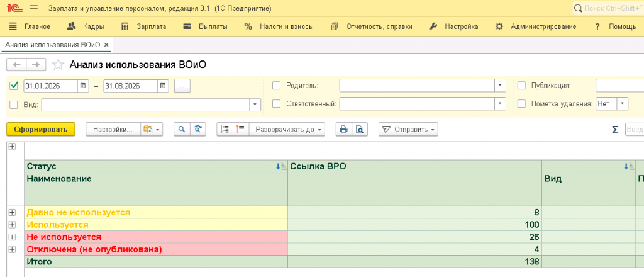Select the Итого row value 138
This screenshot has height=277, width=644.
tap(415, 262)
